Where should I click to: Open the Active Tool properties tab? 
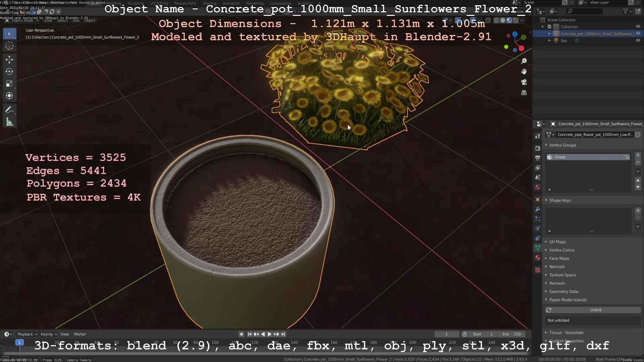pos(537,136)
